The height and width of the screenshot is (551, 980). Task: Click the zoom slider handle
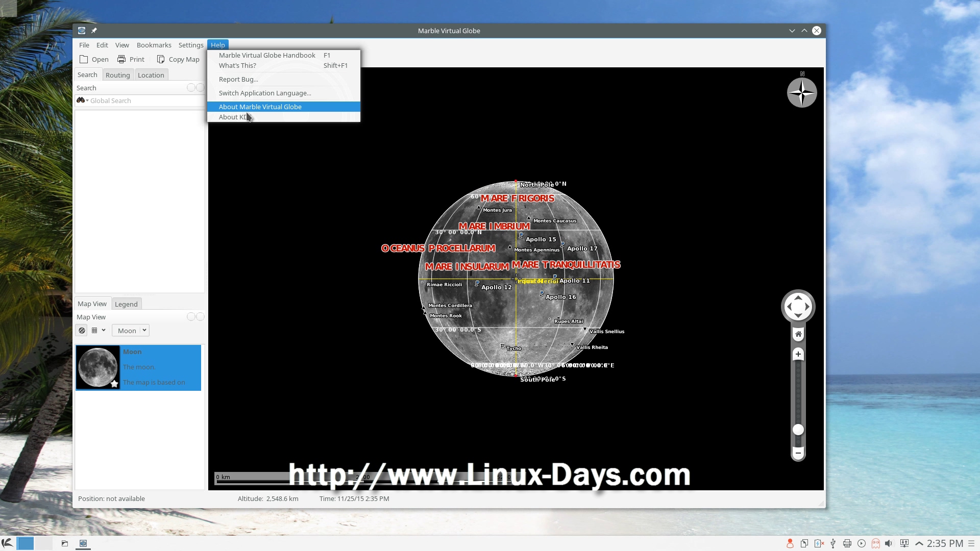coord(798,430)
